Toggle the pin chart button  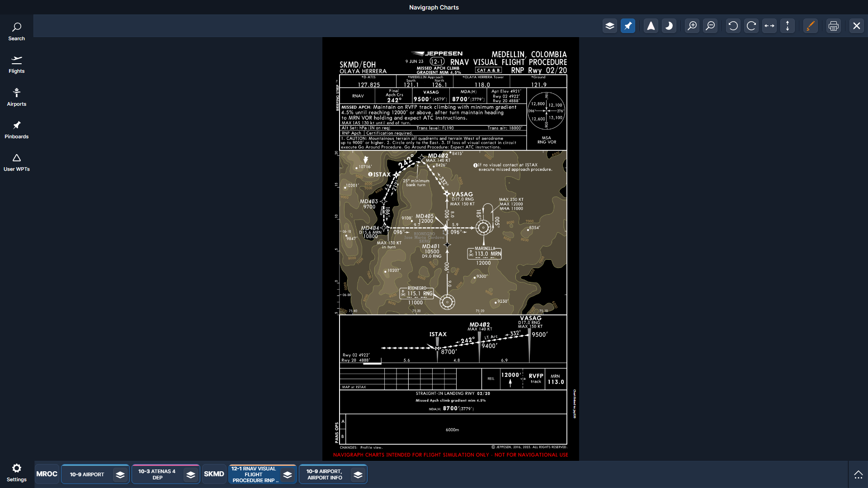pyautogui.click(x=628, y=26)
